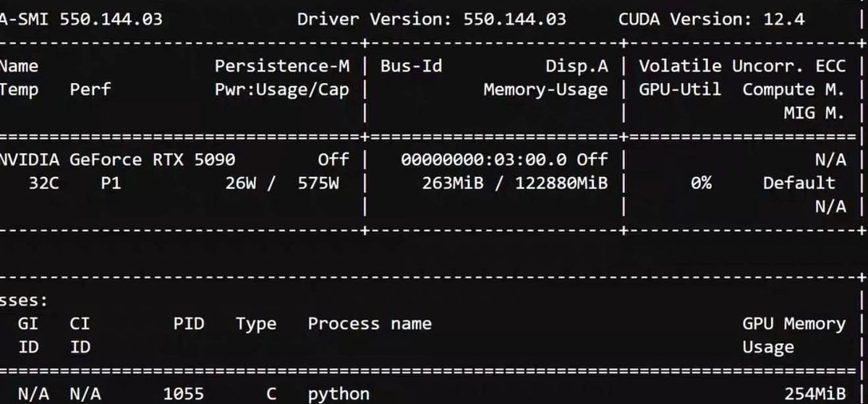Screen dimensions: 868x404
Task: Click the CUDA Version 12.4 text
Action: tap(711, 19)
